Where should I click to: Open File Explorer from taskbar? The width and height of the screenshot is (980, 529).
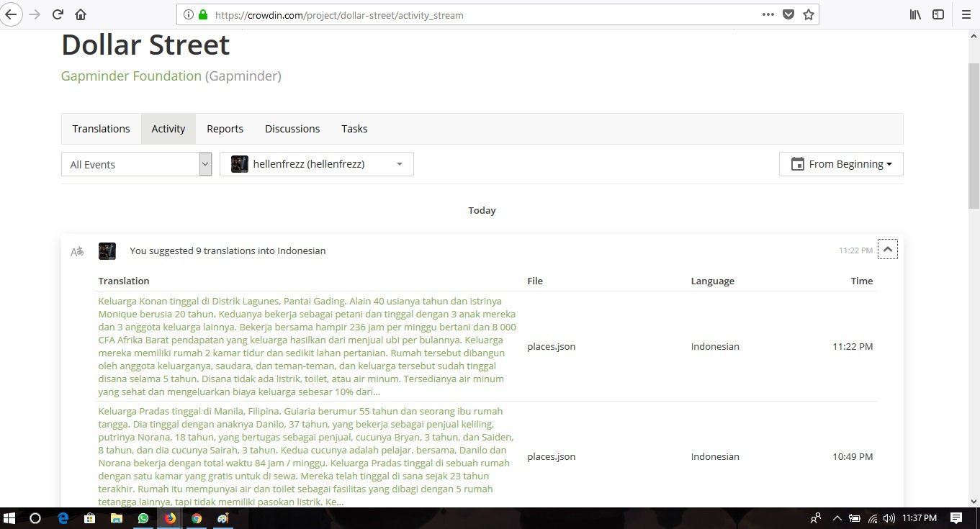[x=116, y=517]
